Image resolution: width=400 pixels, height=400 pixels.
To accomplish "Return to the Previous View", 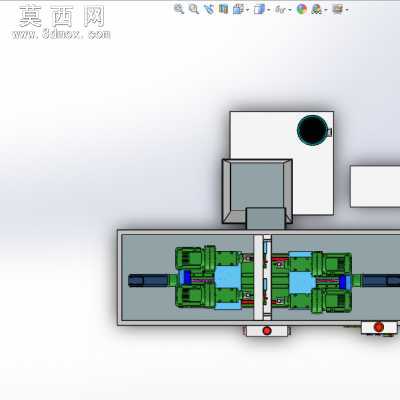I will 209,9.
